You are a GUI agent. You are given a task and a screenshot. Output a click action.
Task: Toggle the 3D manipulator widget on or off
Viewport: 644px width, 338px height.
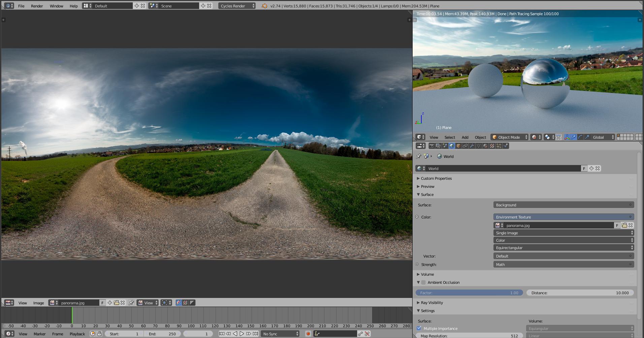(567, 137)
